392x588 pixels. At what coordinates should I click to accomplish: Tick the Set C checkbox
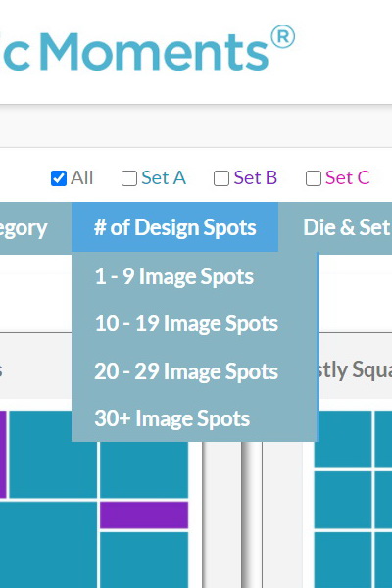click(314, 178)
